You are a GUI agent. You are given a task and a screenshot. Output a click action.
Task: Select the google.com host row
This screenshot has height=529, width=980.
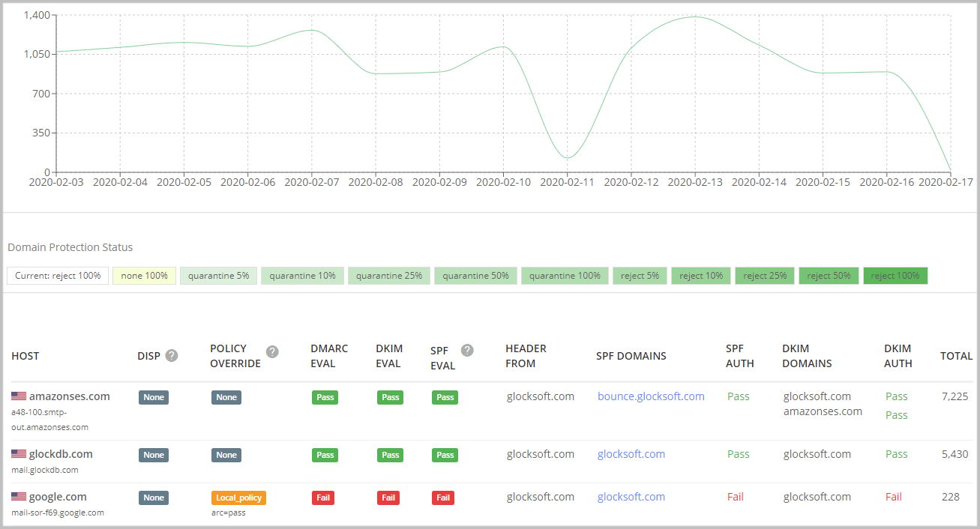tap(56, 496)
